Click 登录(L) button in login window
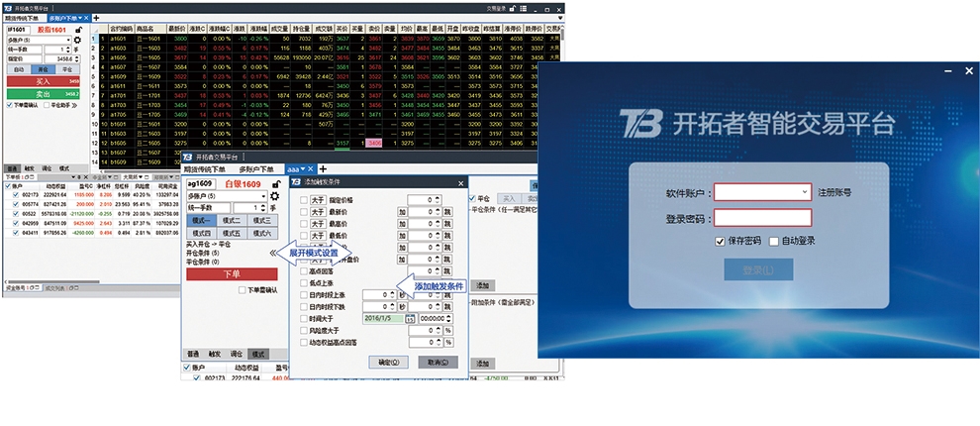Screen dimensions: 980x426 pyautogui.click(x=758, y=269)
